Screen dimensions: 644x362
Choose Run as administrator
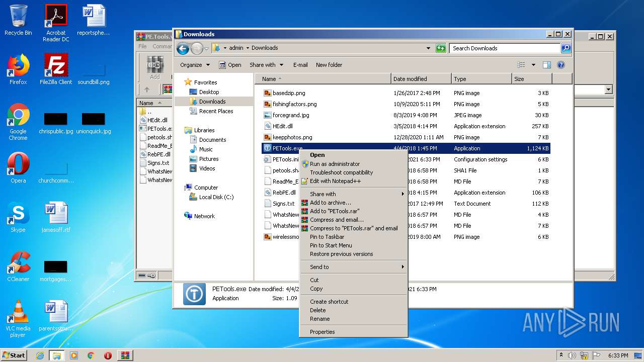pos(353,164)
